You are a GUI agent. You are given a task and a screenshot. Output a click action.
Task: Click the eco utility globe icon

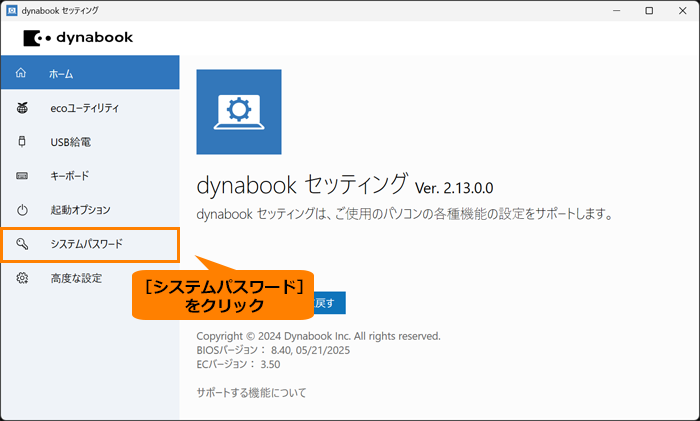point(22,108)
